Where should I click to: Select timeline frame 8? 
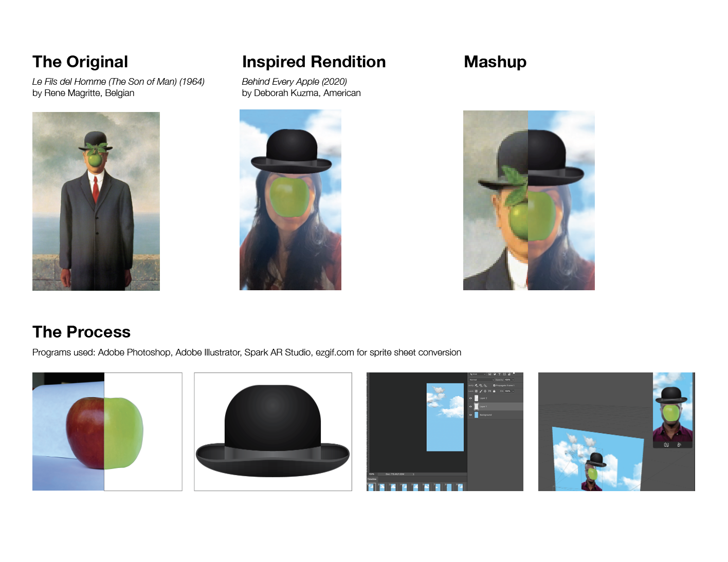[449, 487]
